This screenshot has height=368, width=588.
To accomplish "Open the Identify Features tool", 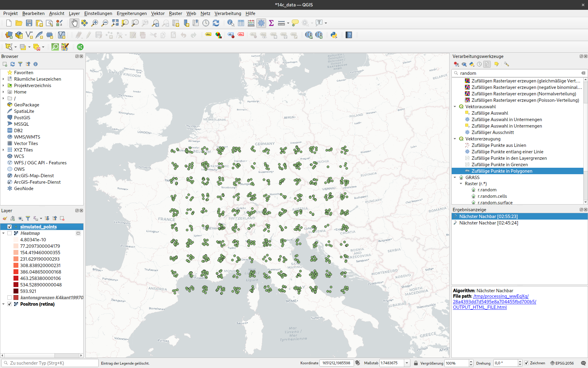I will click(231, 23).
